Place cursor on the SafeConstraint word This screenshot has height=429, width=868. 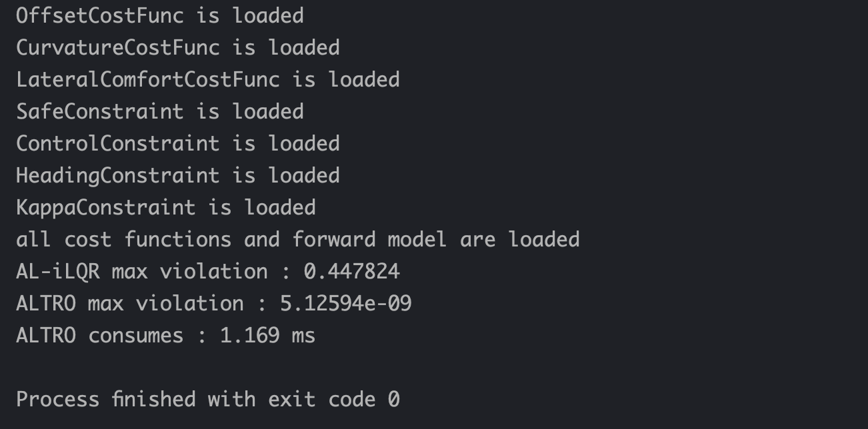click(x=100, y=111)
